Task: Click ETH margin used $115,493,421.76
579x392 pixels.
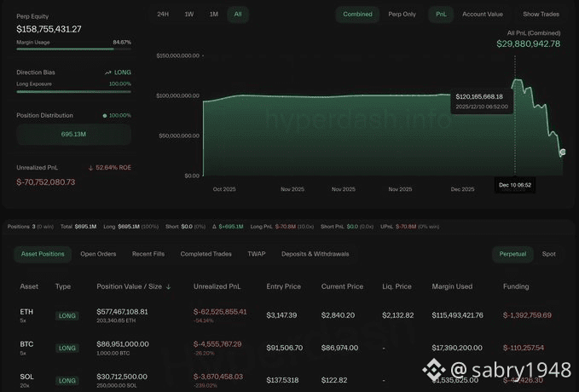Action: click(457, 315)
